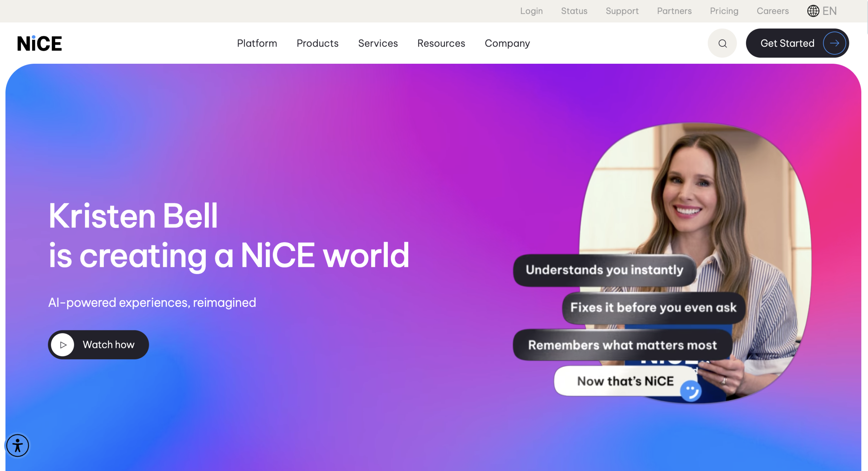Viewport: 868px width, 471px height.
Task: Go to the Login link
Action: pyautogui.click(x=531, y=11)
